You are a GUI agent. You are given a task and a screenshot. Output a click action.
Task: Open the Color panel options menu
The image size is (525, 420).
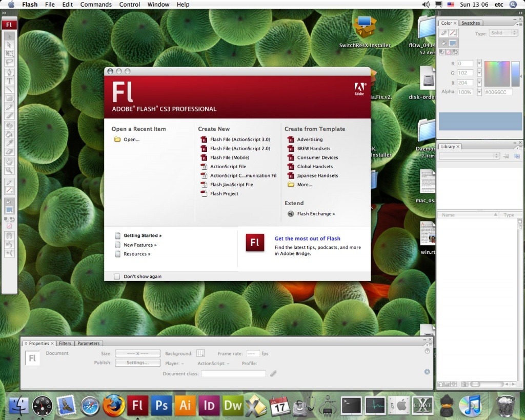[x=519, y=24]
